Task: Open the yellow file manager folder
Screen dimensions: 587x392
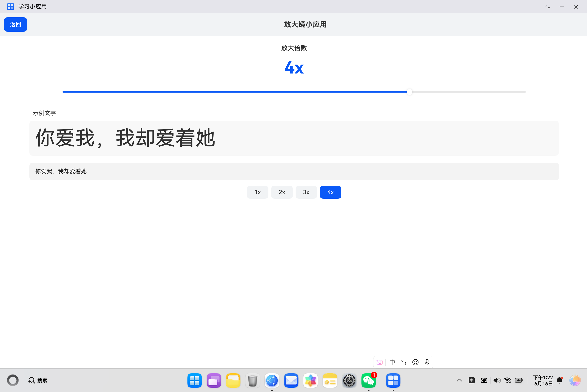Action: pyautogui.click(x=233, y=381)
